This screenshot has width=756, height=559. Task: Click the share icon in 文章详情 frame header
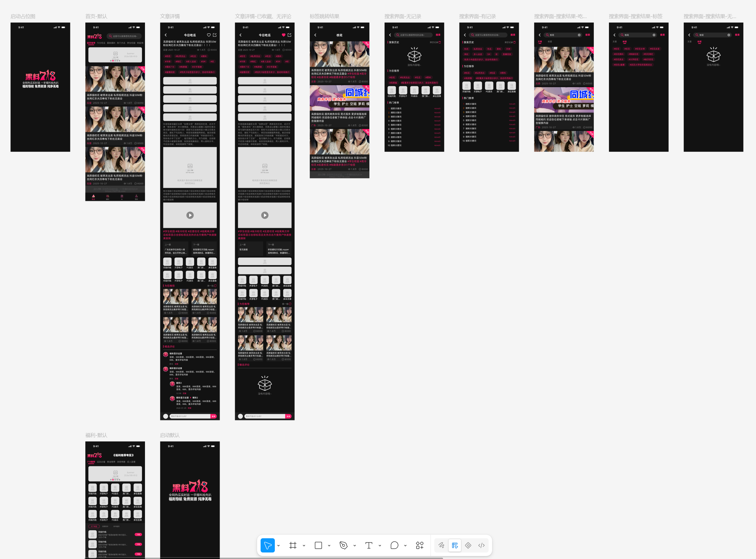point(215,35)
